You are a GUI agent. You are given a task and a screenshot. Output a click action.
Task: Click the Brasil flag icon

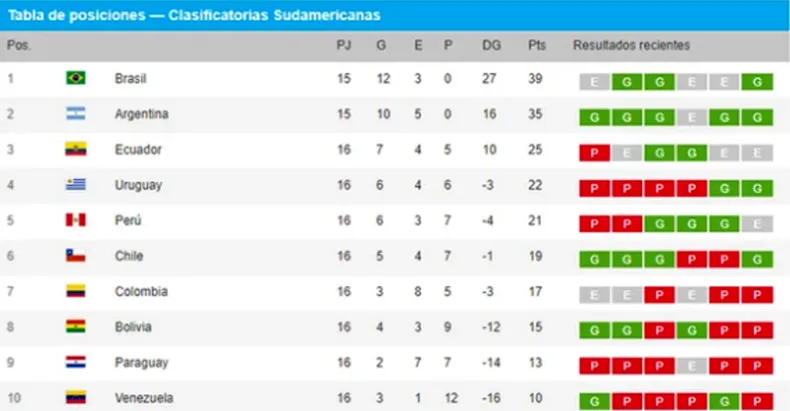coord(76,78)
